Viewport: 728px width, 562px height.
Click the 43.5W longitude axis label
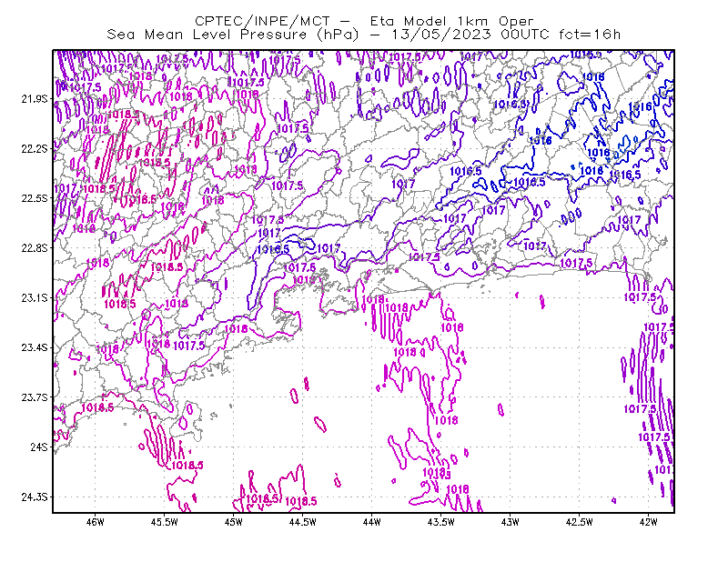tap(441, 522)
